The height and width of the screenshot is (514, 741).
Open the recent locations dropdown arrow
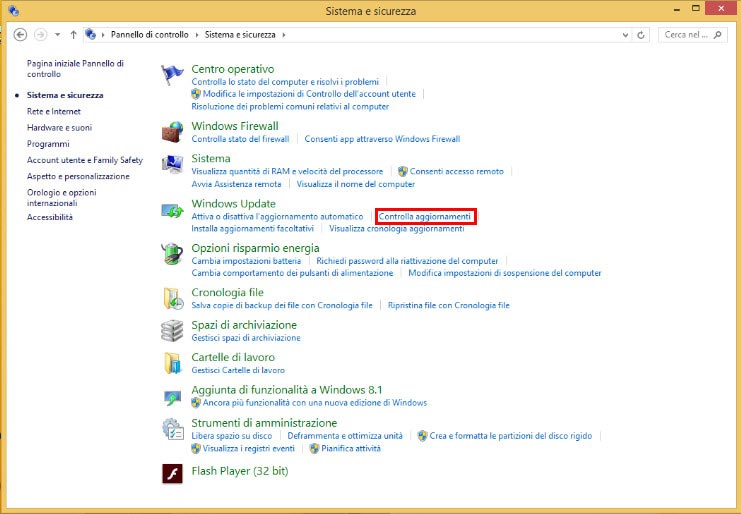(x=57, y=34)
